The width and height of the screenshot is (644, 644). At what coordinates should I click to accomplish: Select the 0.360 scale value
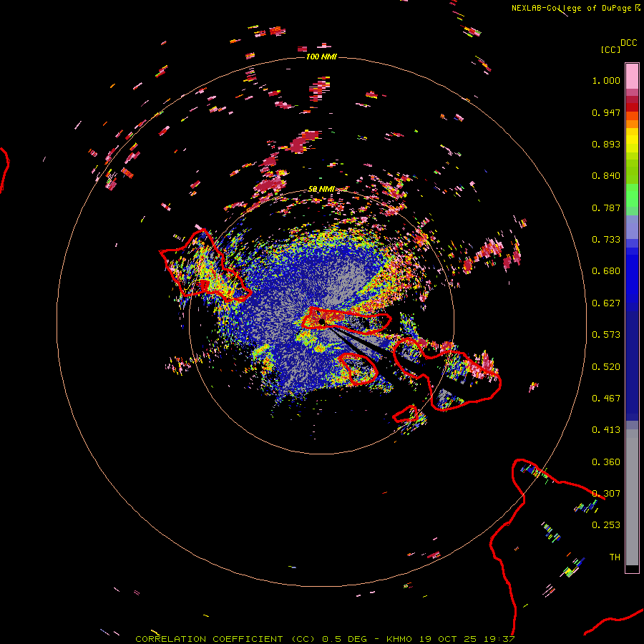click(x=606, y=462)
